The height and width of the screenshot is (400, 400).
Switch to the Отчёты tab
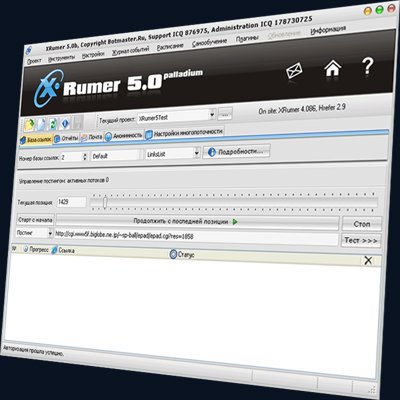pyautogui.click(x=67, y=138)
